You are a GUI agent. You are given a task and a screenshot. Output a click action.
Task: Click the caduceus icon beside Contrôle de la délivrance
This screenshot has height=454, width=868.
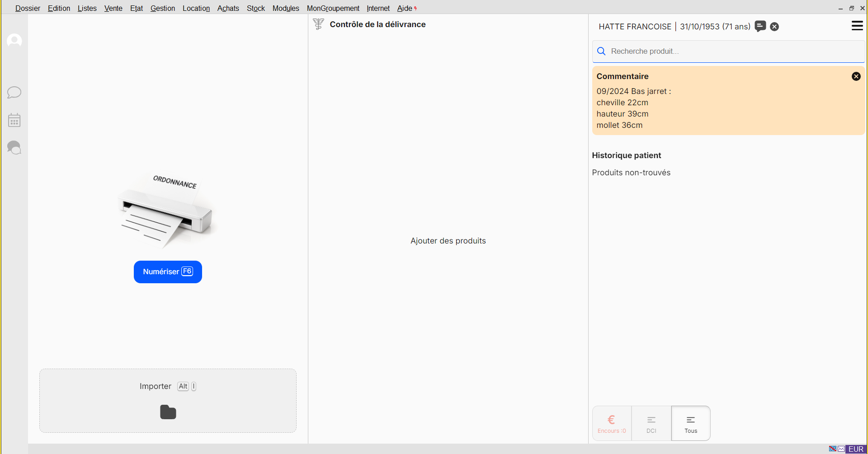coord(318,24)
